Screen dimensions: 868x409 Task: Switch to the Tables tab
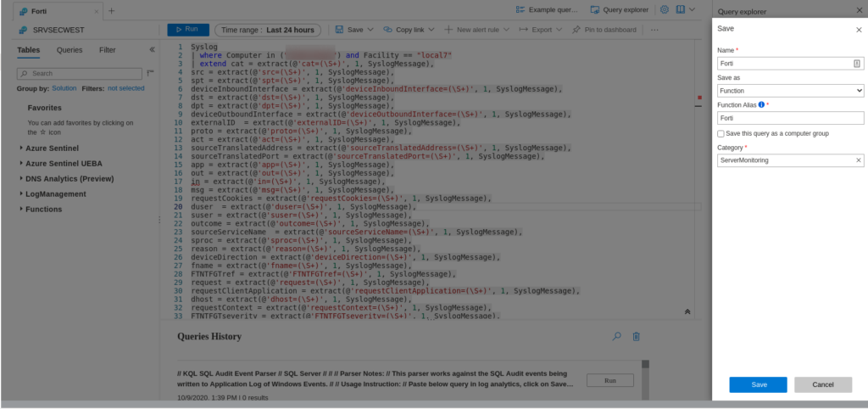click(x=28, y=50)
